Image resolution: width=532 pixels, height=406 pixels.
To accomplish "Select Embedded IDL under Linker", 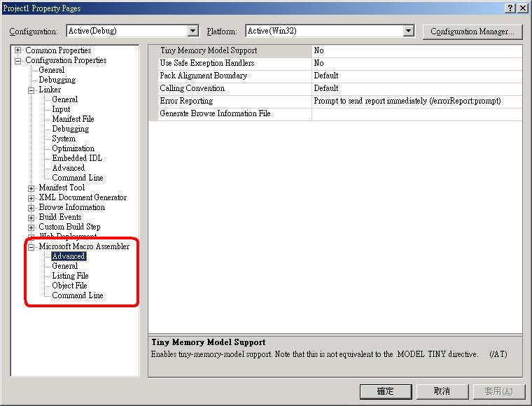I will pyautogui.click(x=77, y=158).
